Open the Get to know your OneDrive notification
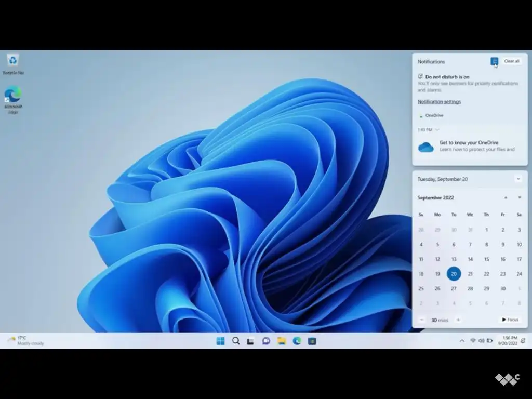Viewport: 532px width, 399px height. pos(470,146)
